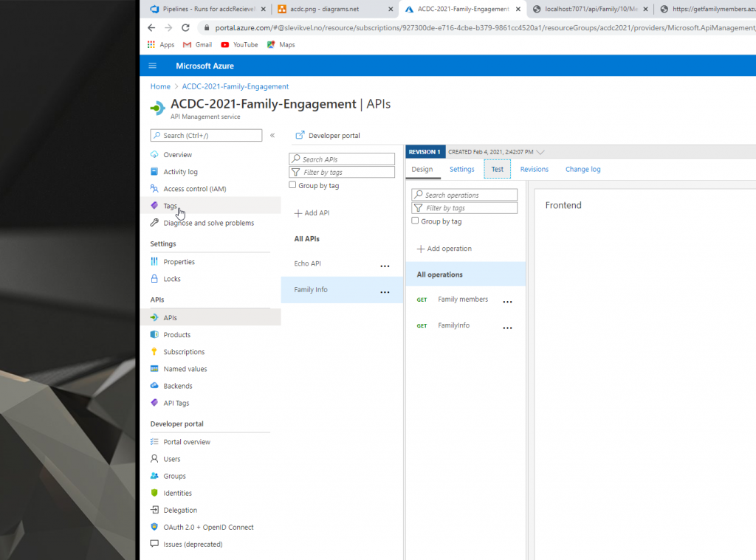Image resolution: width=756 pixels, height=560 pixels.
Task: Switch to the Test tab
Action: (497, 169)
